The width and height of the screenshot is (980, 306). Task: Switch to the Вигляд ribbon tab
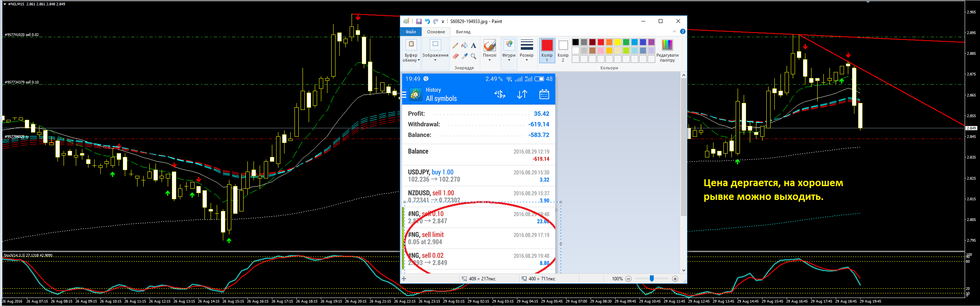click(x=463, y=32)
